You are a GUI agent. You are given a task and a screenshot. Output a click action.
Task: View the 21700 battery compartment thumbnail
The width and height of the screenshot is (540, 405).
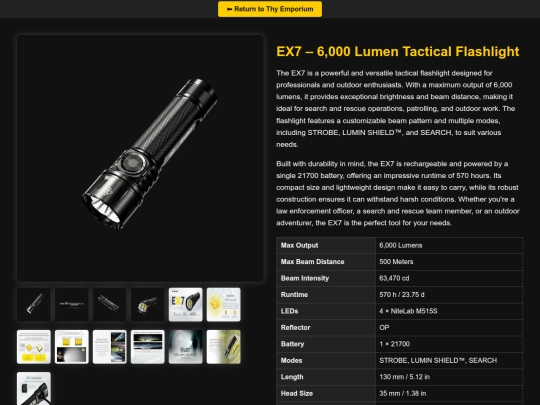(224, 347)
